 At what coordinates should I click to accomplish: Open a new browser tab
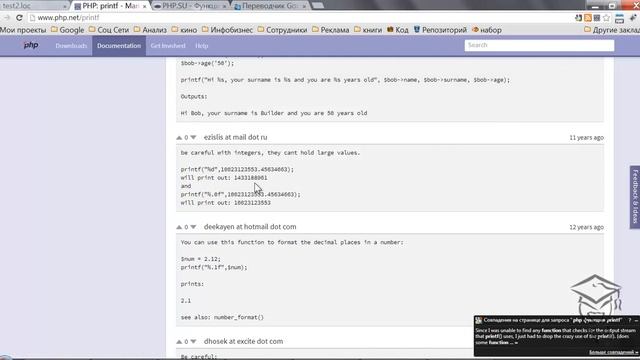(x=318, y=5)
